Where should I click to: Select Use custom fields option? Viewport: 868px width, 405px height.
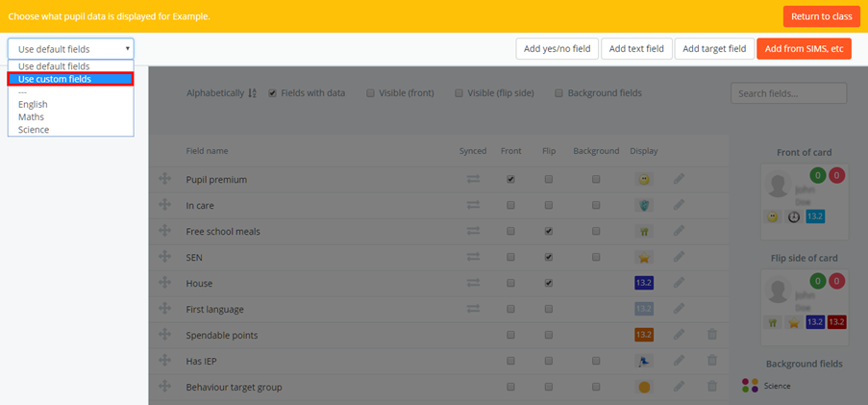[x=70, y=79]
